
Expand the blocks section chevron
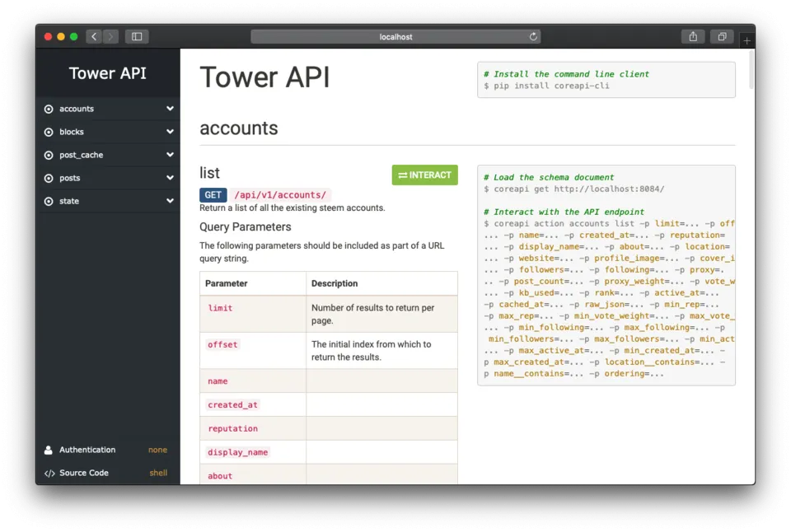click(170, 132)
